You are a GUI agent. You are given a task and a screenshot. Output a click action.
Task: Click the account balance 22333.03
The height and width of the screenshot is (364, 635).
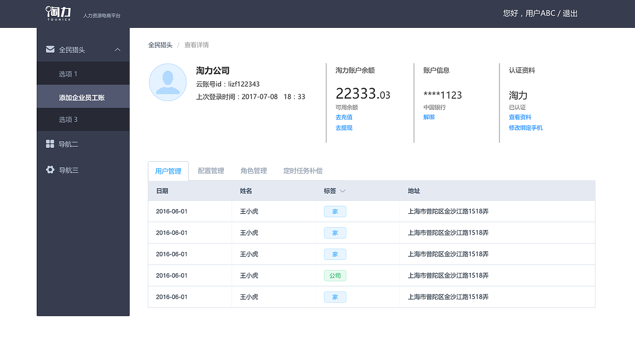(x=363, y=94)
